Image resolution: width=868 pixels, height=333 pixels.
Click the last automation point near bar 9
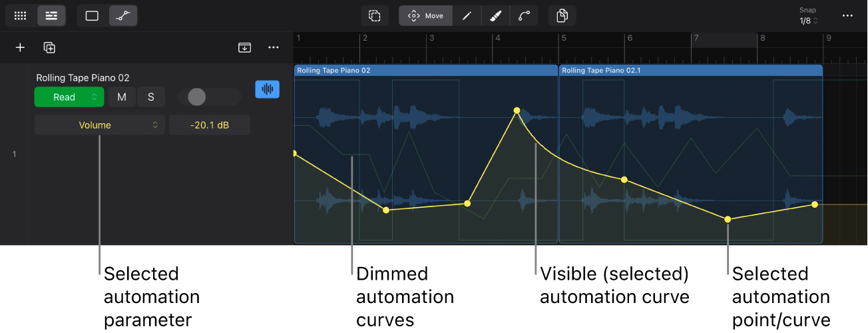point(815,204)
